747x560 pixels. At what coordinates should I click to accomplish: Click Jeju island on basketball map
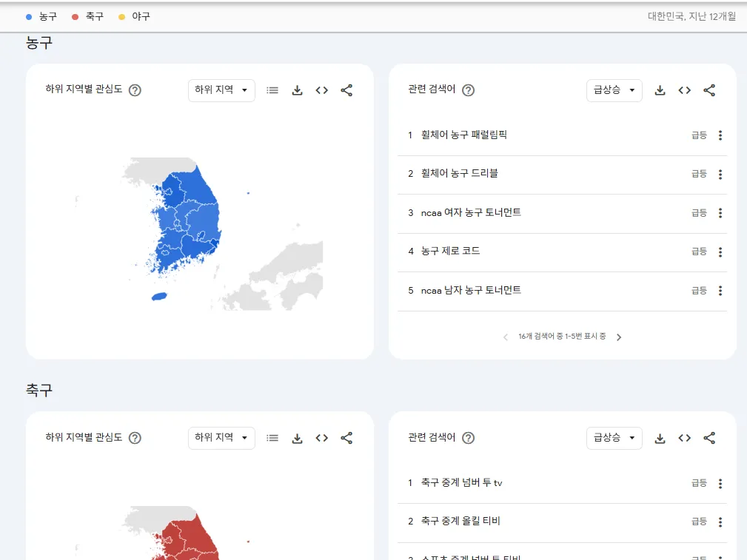[159, 297]
